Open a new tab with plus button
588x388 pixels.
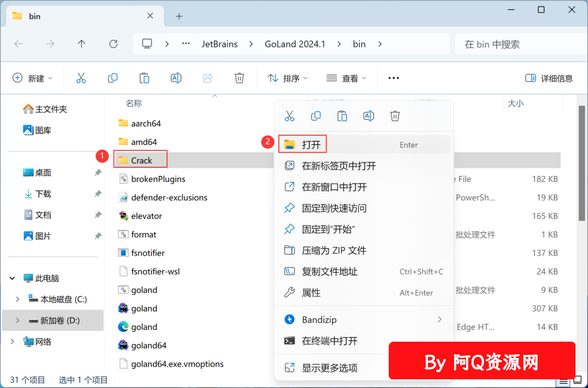tap(179, 16)
